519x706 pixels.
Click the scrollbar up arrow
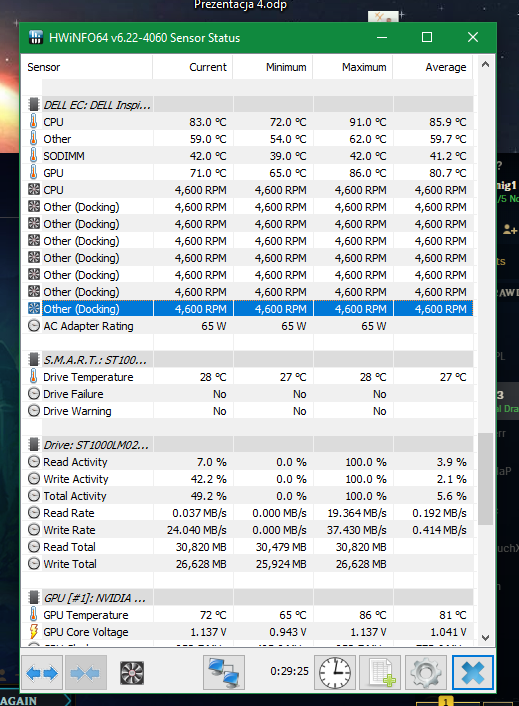[x=485, y=64]
